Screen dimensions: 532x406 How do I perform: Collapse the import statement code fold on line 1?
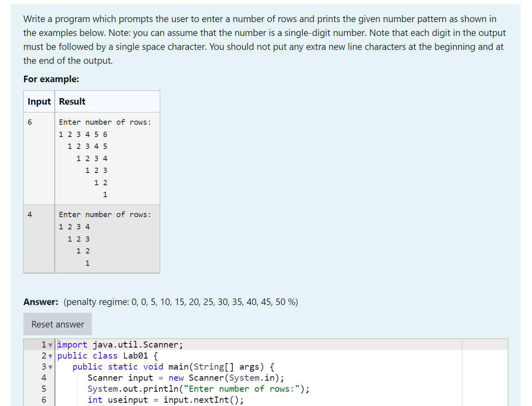coord(50,345)
